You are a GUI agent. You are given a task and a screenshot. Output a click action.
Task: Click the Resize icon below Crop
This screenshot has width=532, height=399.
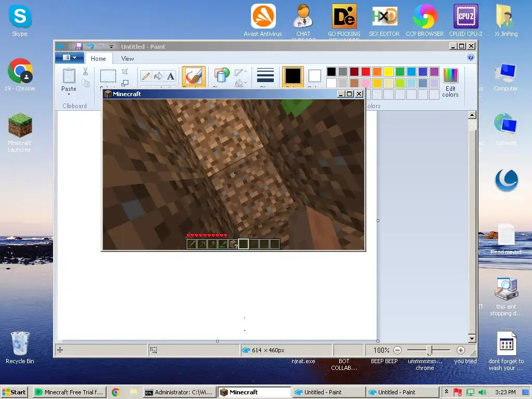(x=125, y=83)
